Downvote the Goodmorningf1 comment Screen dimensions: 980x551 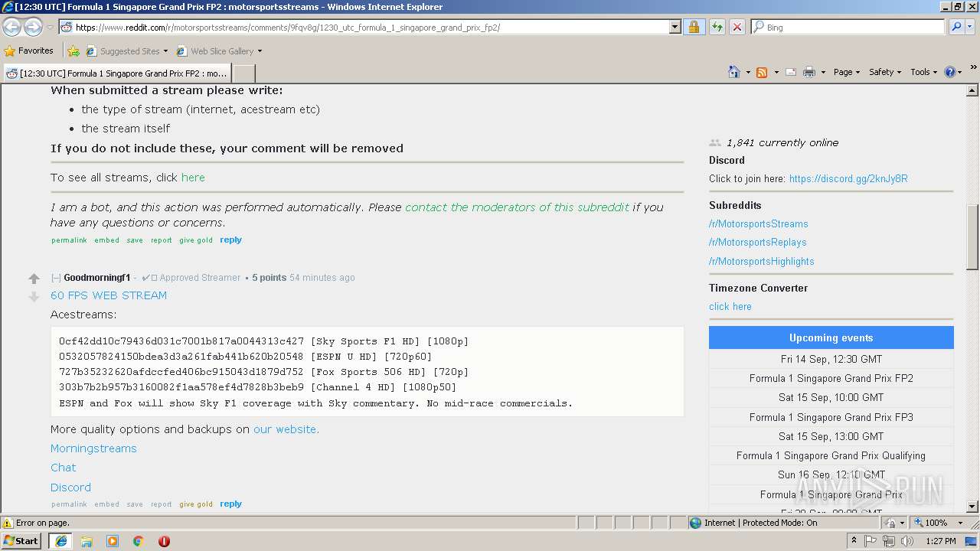(34, 297)
